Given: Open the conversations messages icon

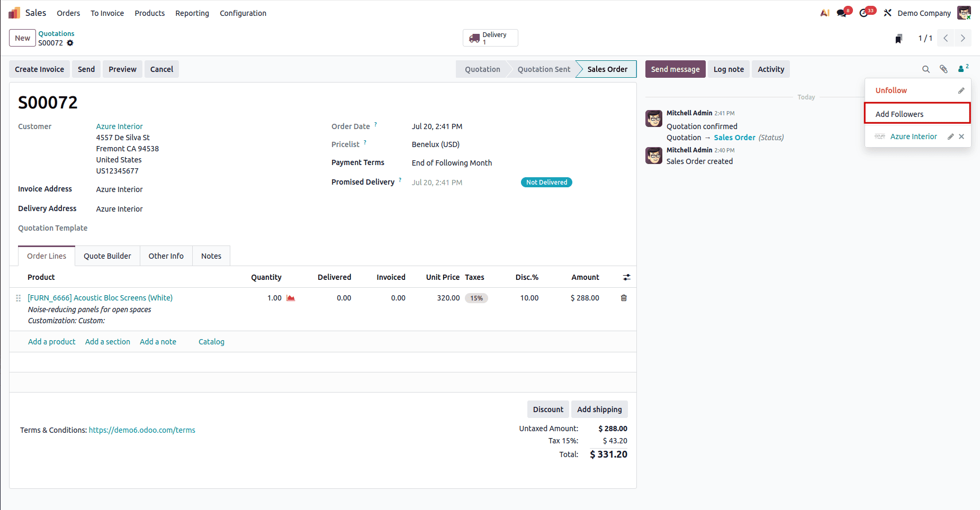Looking at the screenshot, I should pyautogui.click(x=842, y=13).
